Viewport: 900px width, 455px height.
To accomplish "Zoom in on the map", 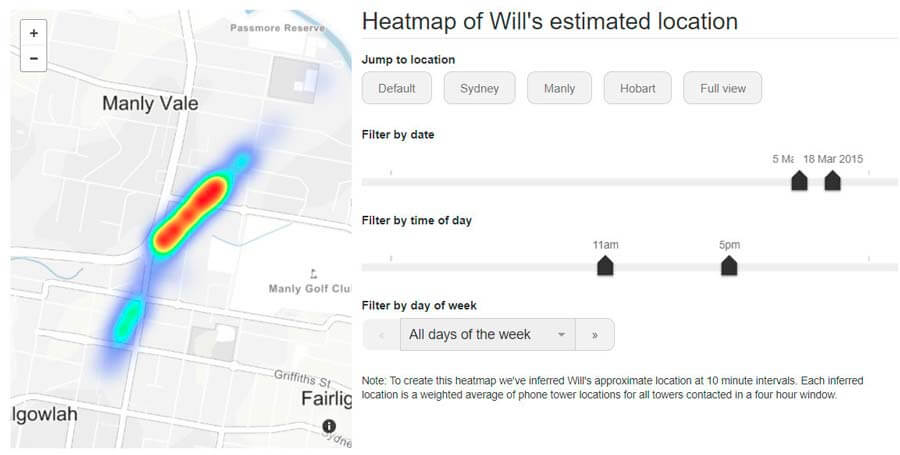I will click(34, 33).
